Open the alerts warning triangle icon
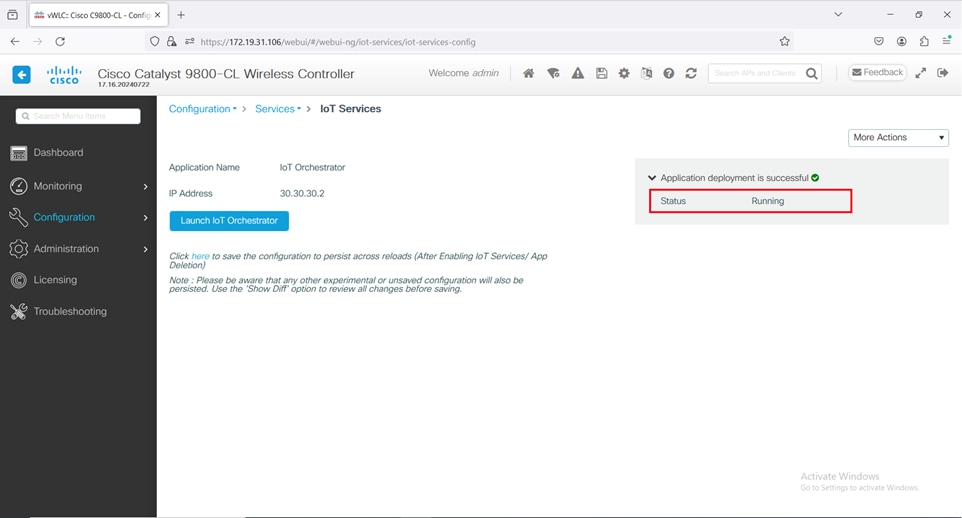 [x=577, y=73]
